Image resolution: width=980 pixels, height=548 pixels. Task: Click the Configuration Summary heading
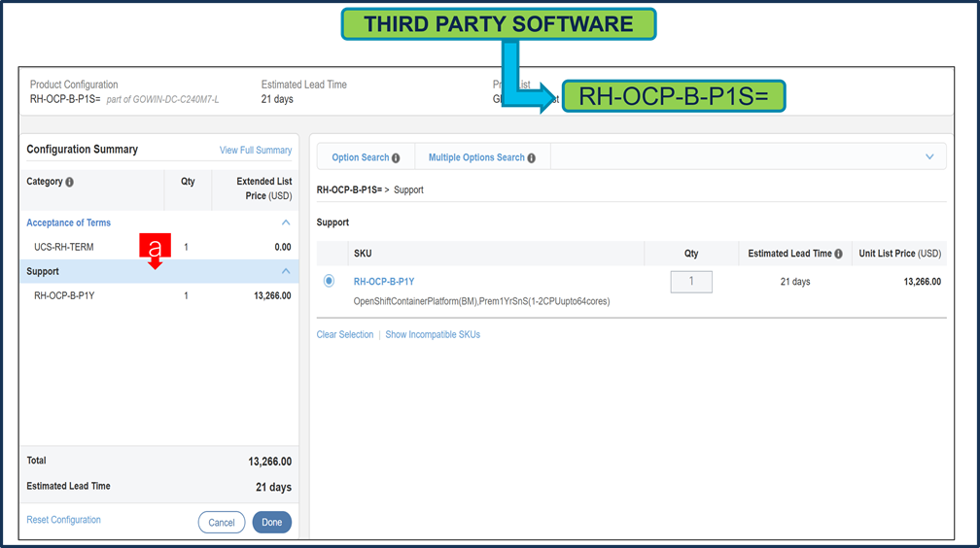82,150
